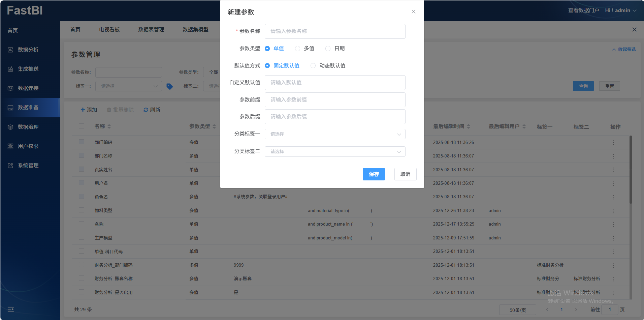
Task: Switch to the 数据表管理 tab
Action: (151, 30)
